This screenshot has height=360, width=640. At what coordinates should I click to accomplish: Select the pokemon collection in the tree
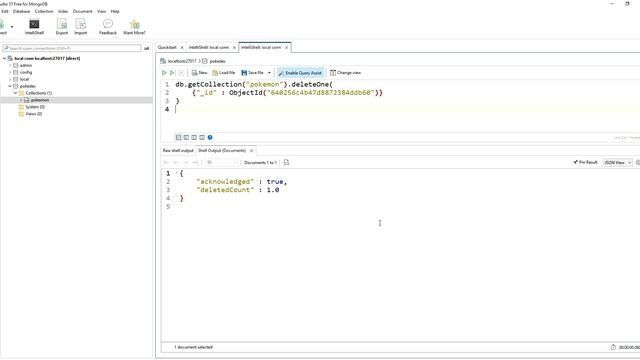tap(40, 100)
